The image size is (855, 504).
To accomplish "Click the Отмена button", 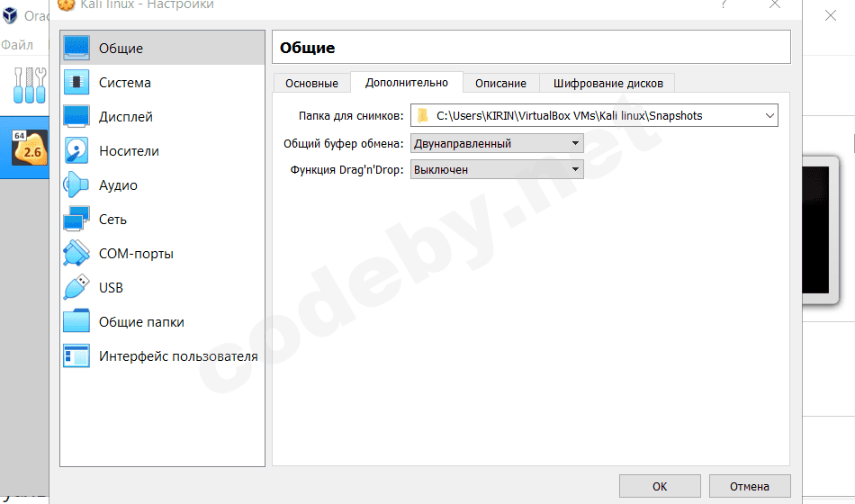I will (x=750, y=486).
